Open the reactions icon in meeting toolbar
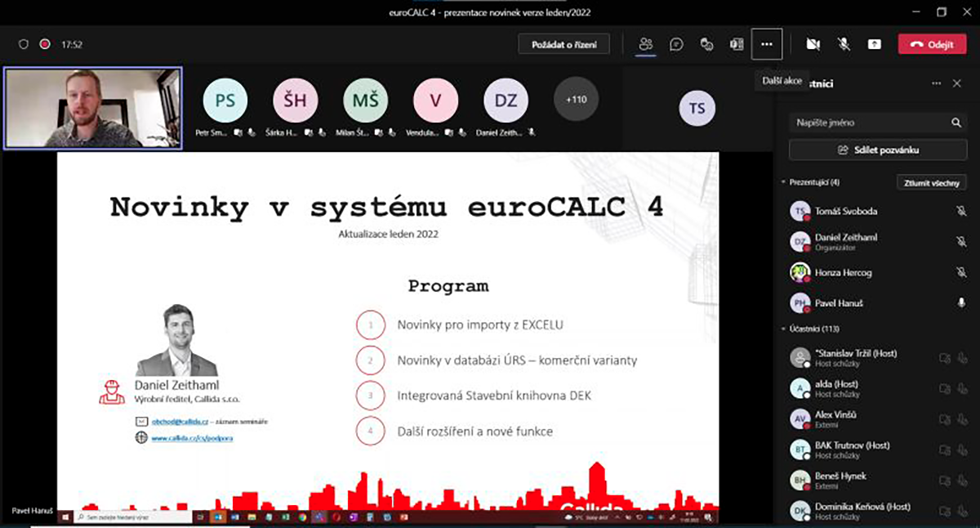Screen dimensions: 980x528 (707, 44)
